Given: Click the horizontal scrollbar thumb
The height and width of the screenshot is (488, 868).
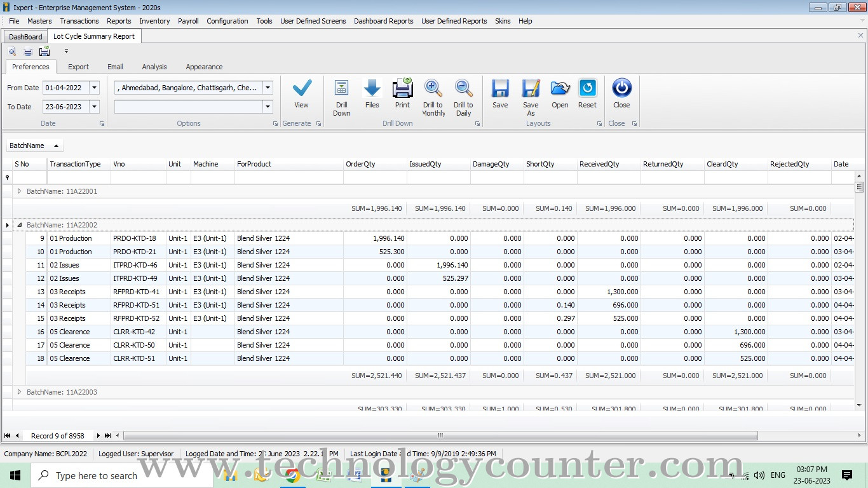Looking at the screenshot, I should tap(440, 436).
